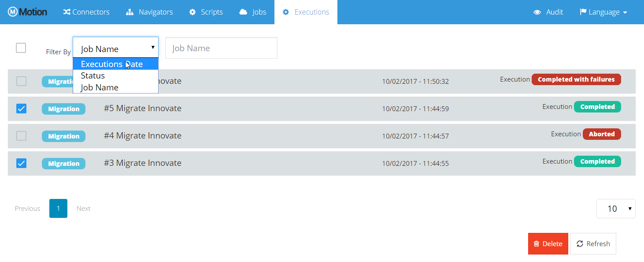Open the Filter By dropdown
This screenshot has width=644, height=262.
click(x=115, y=48)
